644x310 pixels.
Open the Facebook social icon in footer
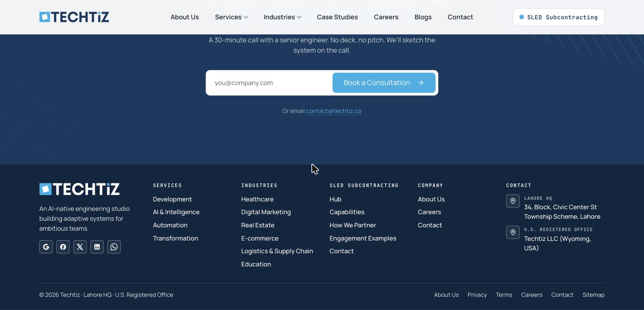point(63,247)
